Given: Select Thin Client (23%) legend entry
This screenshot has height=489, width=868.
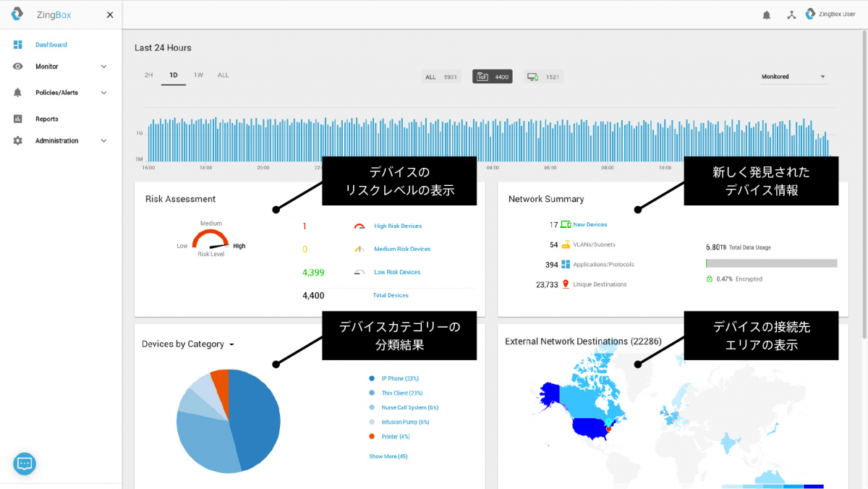Looking at the screenshot, I should 402,393.
